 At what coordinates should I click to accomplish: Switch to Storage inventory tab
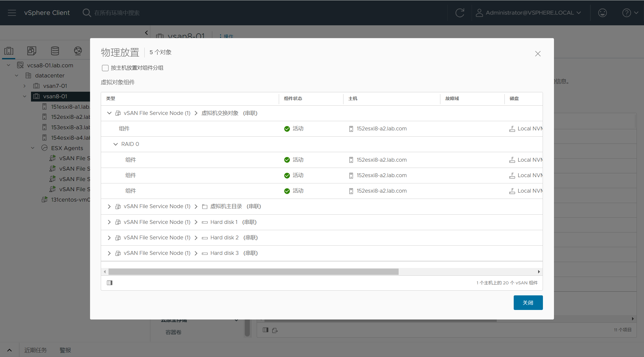coord(55,51)
